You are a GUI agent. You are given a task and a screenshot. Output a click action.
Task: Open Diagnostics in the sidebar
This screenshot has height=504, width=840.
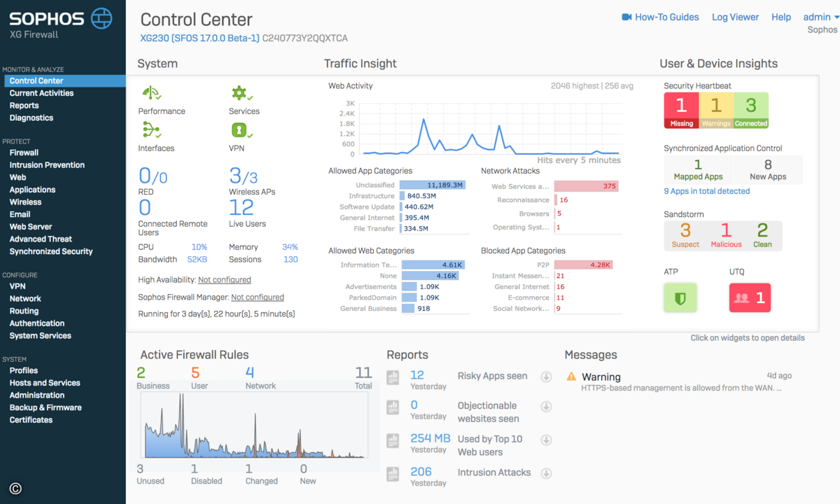tap(31, 118)
